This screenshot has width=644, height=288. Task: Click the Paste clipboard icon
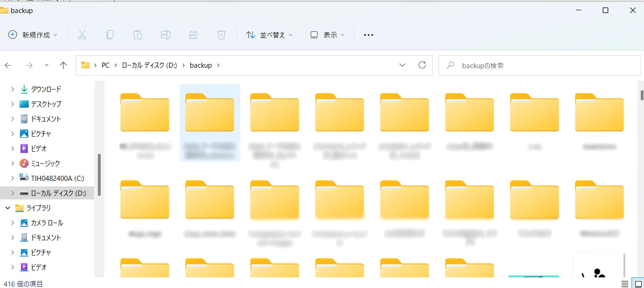pyautogui.click(x=138, y=35)
